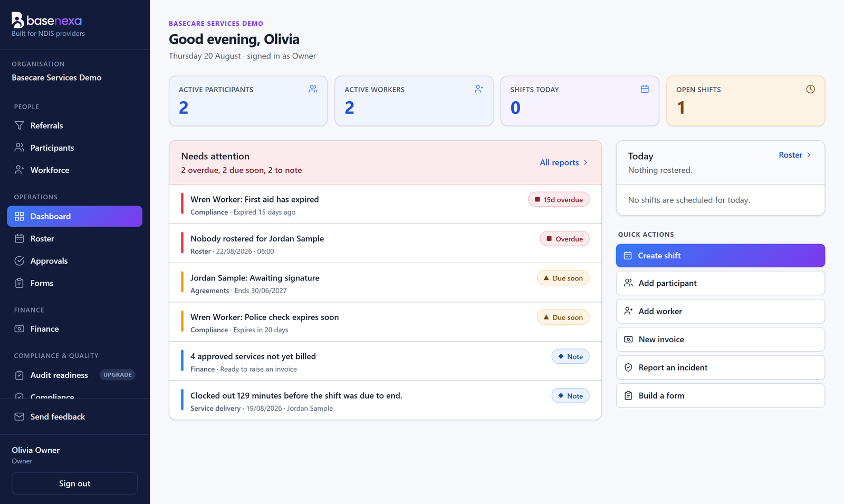Open Jordan Sample awaiting signature item
This screenshot has height=504, width=844.
(x=385, y=283)
